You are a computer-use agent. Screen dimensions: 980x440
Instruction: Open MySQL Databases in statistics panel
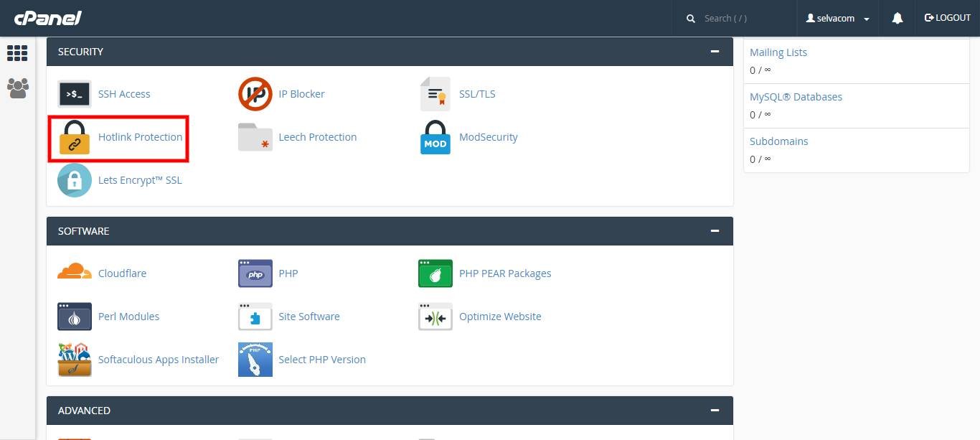click(x=796, y=97)
